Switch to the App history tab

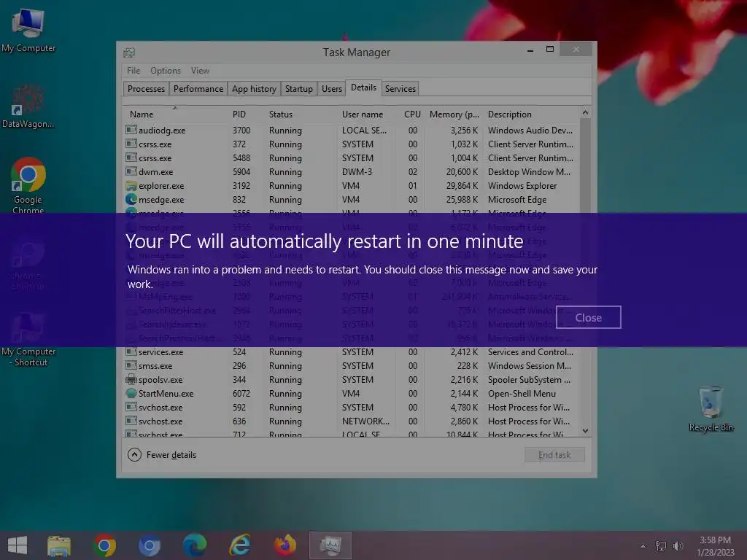click(254, 89)
